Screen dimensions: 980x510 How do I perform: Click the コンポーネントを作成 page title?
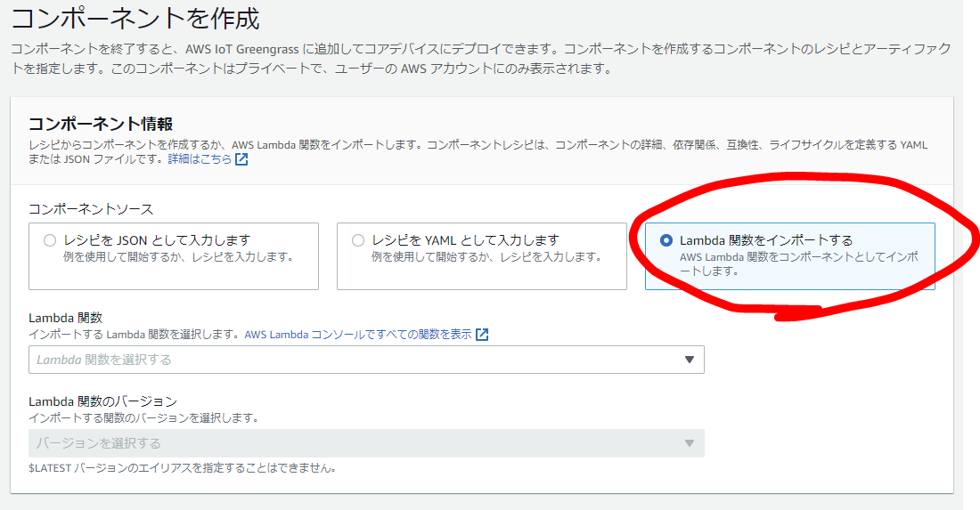coord(135,18)
